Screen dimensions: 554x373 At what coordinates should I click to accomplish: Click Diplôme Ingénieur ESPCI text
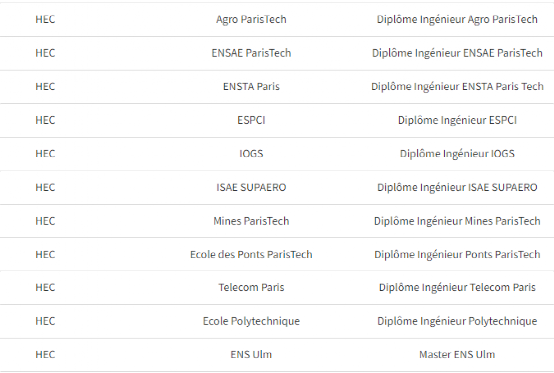click(457, 120)
